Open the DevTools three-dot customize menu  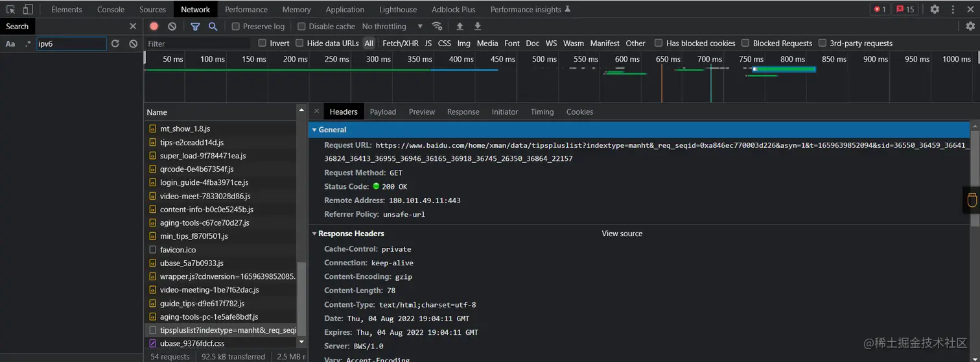coord(953,9)
